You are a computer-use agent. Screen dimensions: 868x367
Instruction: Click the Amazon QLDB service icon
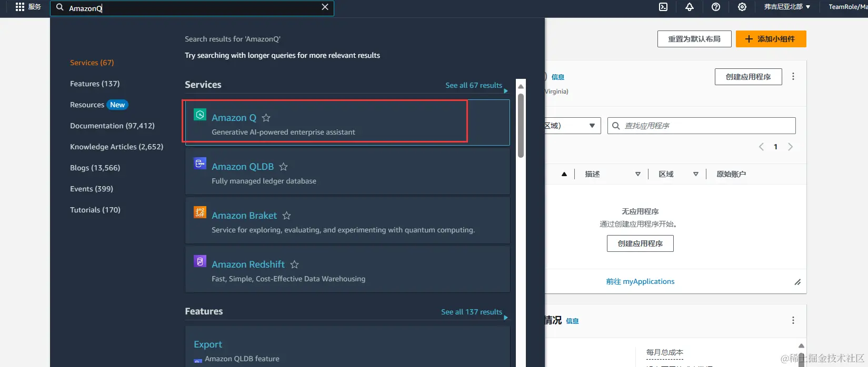[x=200, y=164]
